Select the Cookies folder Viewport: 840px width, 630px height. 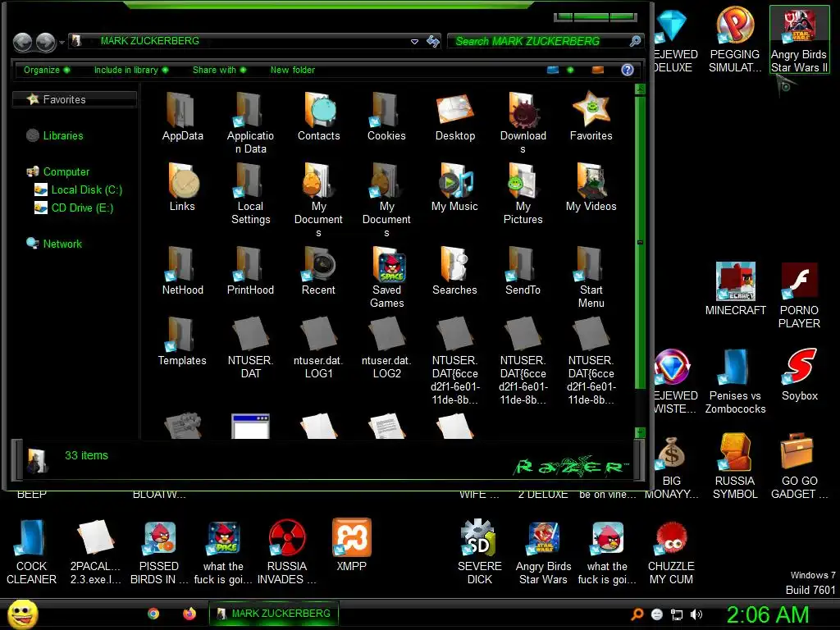tap(386, 116)
